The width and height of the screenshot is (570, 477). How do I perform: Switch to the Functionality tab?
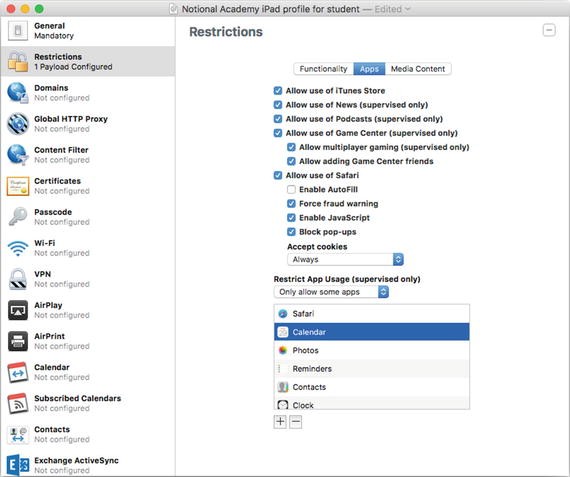tap(324, 69)
